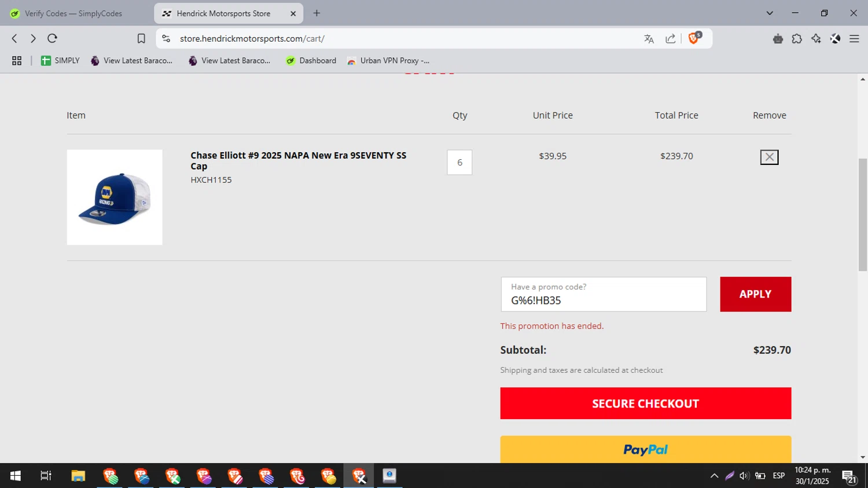Expand the tab search dropdown arrow
The width and height of the screenshot is (868, 488).
(770, 13)
